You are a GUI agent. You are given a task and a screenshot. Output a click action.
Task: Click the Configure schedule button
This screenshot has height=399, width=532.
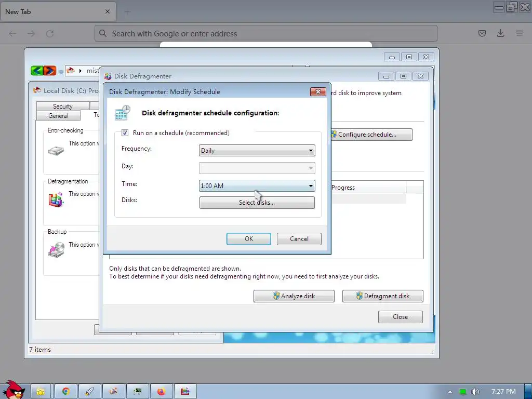point(371,135)
